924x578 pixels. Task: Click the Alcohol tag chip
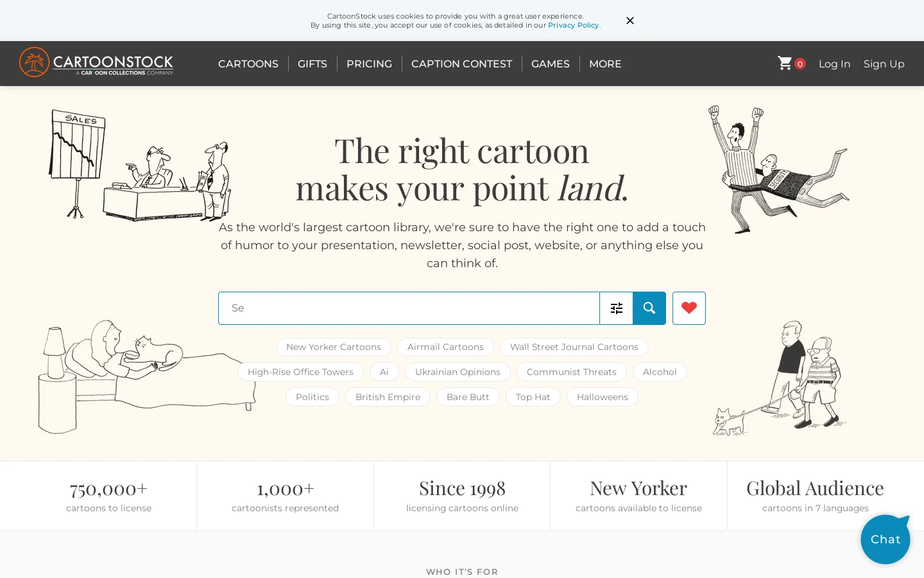(660, 372)
